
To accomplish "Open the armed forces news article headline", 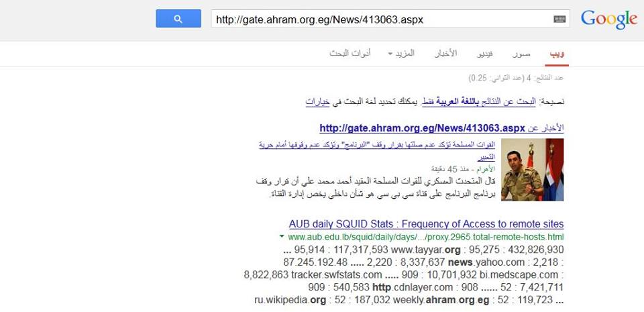I will coord(378,145).
